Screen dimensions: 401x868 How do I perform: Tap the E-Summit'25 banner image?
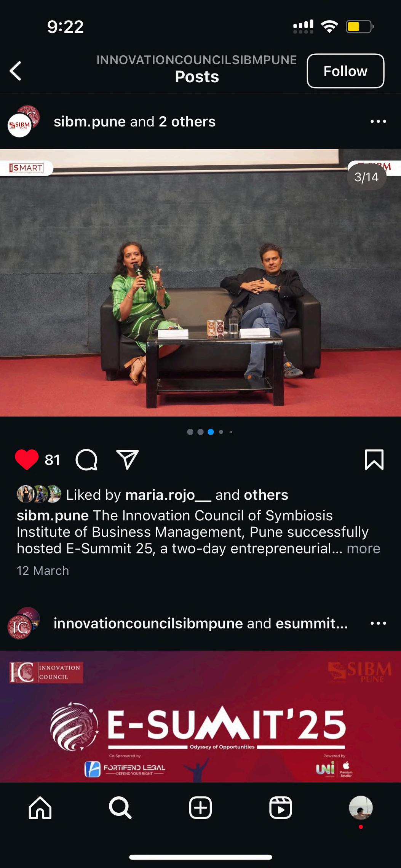tap(200, 716)
